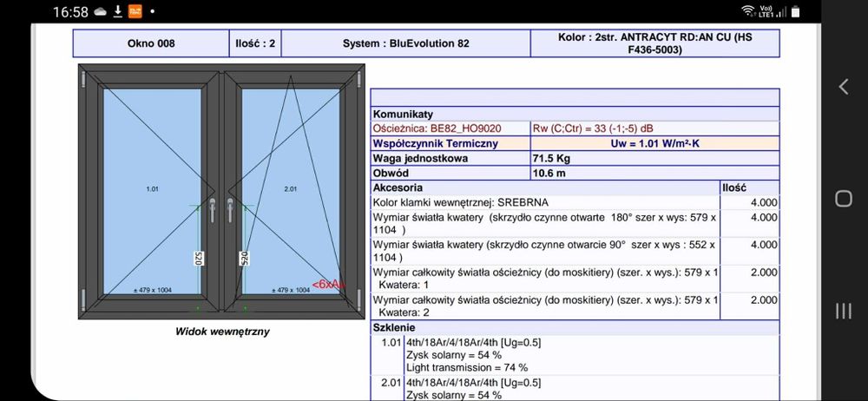Select 'System : BluEvolution 82' header cell
Screen dimensions: 868x401
[x=405, y=43]
